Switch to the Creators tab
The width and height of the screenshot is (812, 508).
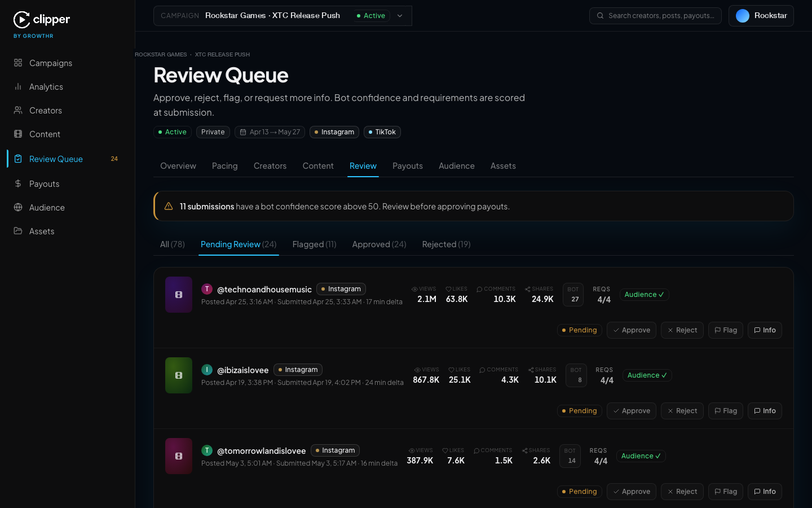click(x=270, y=166)
